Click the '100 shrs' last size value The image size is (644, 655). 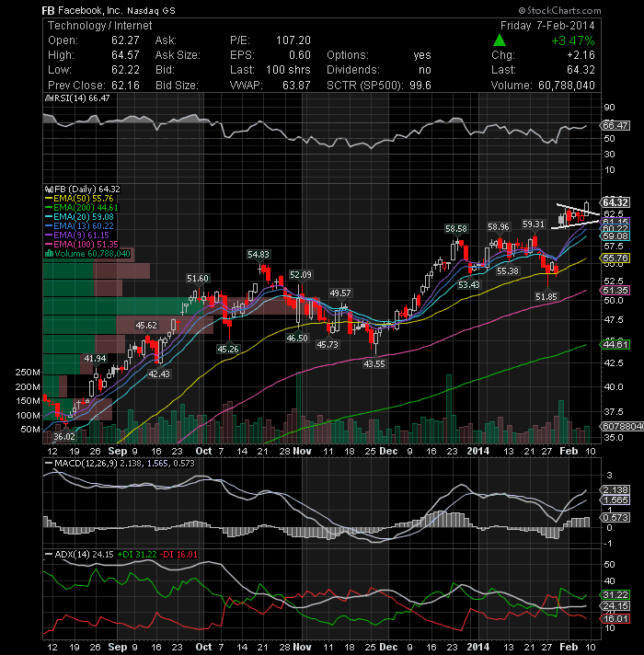point(288,69)
